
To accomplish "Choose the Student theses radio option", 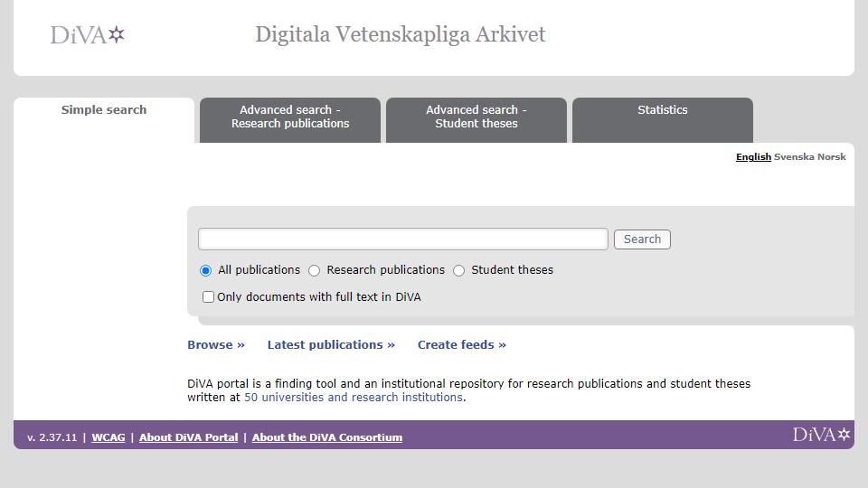I will pos(459,270).
